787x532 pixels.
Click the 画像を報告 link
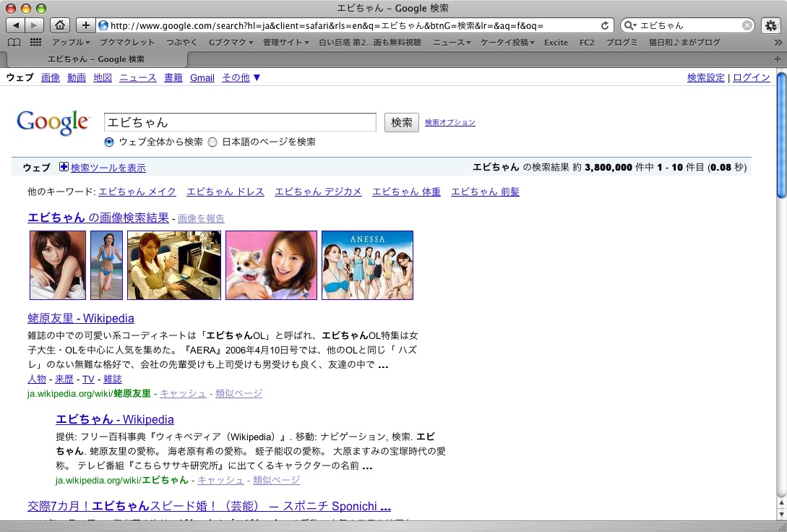202,219
